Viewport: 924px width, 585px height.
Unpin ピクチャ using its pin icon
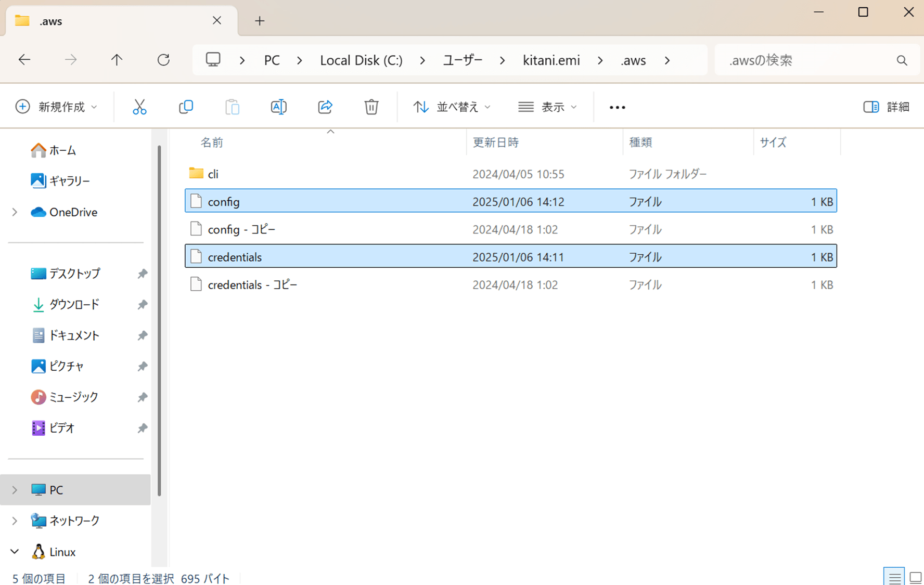tap(142, 366)
